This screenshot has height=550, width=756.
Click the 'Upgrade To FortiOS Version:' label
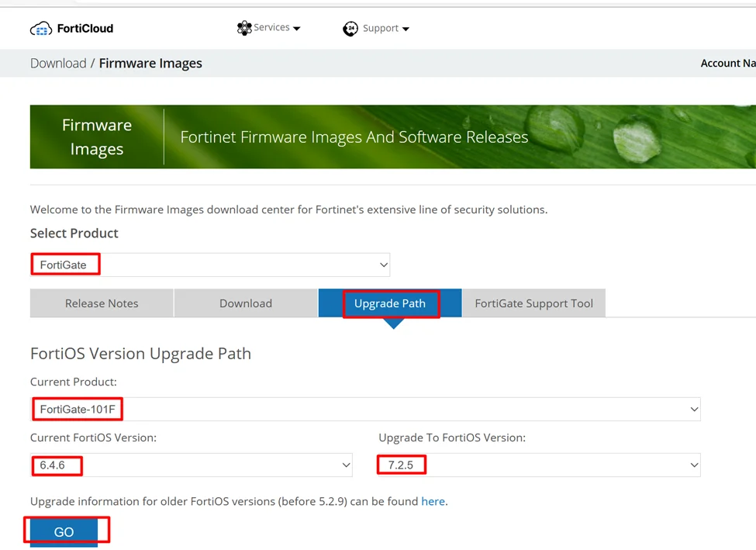pos(452,438)
